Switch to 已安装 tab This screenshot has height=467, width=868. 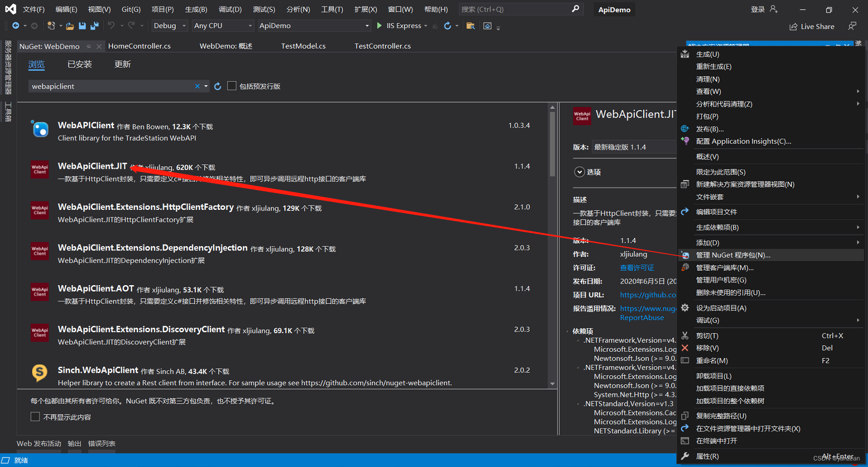[80, 64]
